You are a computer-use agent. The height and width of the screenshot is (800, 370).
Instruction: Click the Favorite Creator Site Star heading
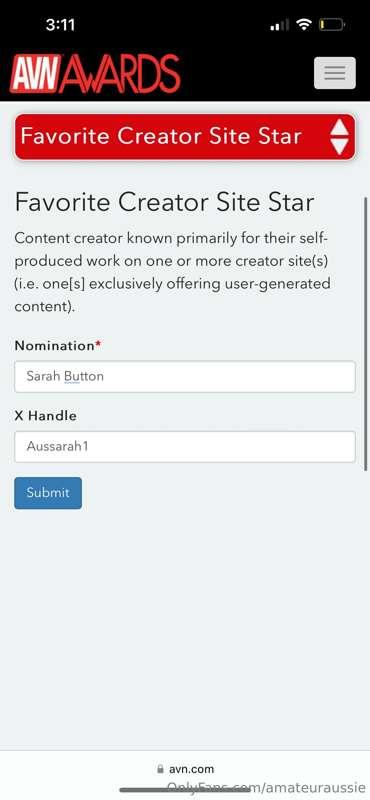tap(164, 202)
